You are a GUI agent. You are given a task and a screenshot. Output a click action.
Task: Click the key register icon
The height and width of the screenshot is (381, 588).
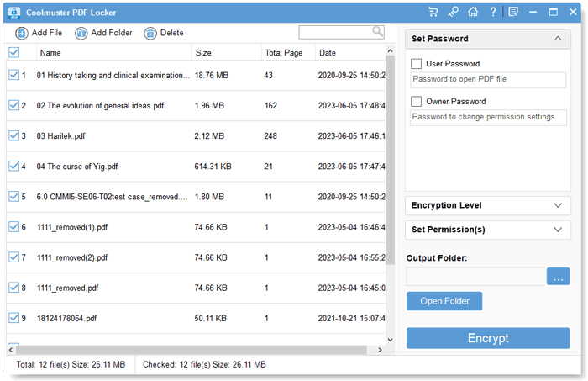[453, 12]
